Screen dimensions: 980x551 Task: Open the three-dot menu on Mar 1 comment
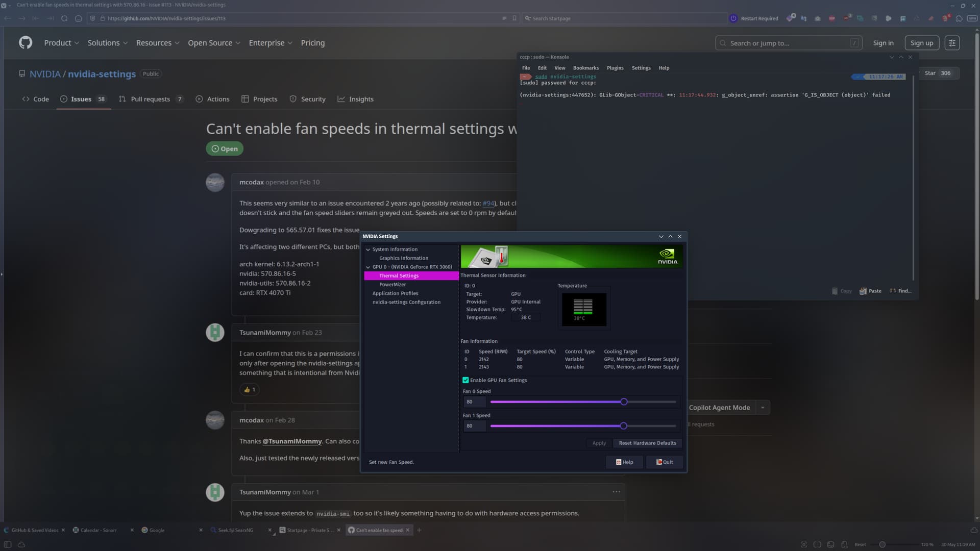coord(617,492)
